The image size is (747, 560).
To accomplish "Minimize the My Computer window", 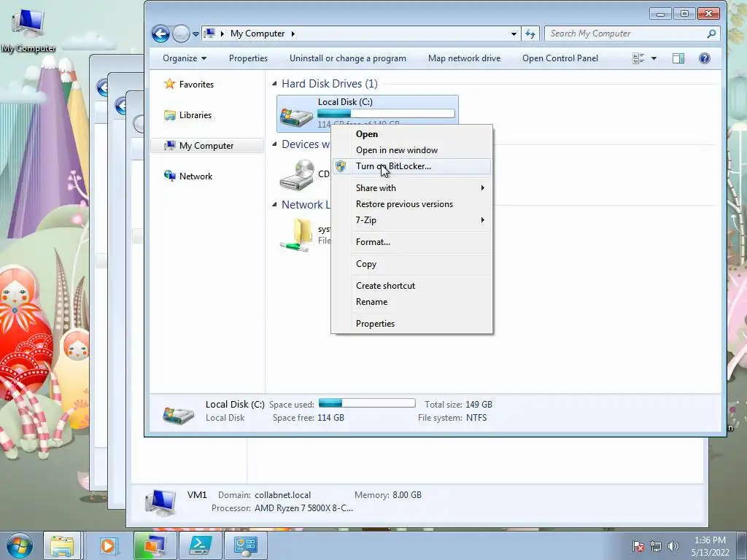I will pos(660,14).
